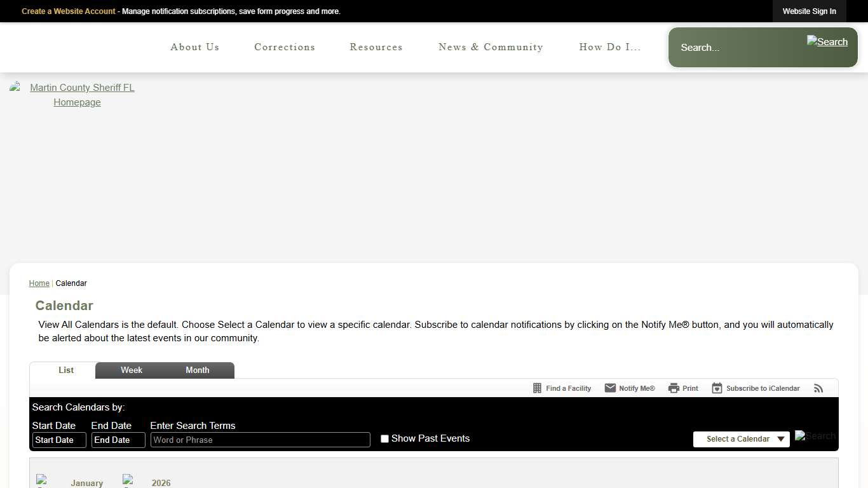Click the Home breadcrumb link
Image resolution: width=868 pixels, height=488 pixels.
[39, 283]
